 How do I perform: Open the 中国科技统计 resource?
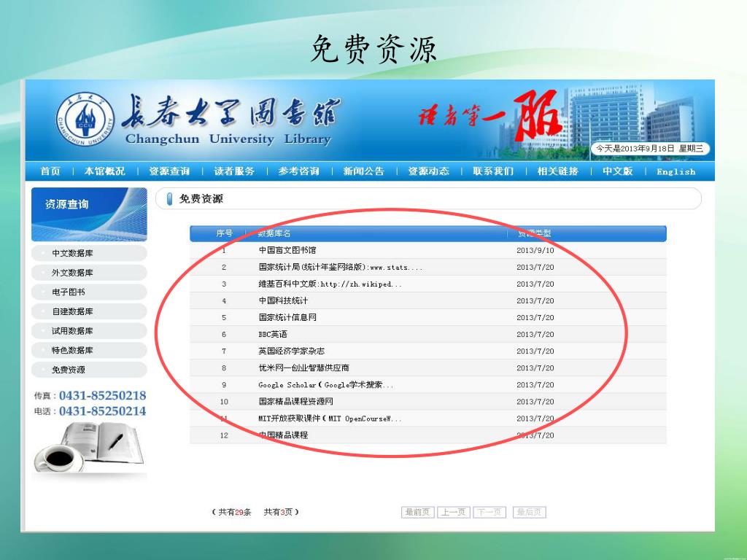(x=284, y=301)
